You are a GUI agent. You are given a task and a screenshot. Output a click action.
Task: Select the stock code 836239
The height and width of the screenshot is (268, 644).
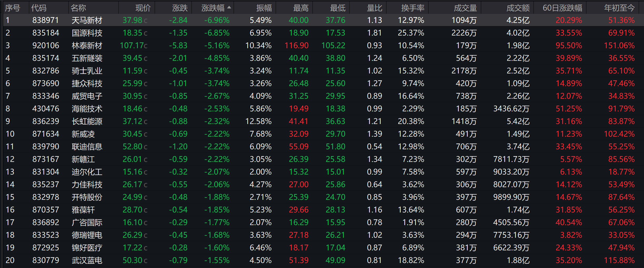[46, 121]
